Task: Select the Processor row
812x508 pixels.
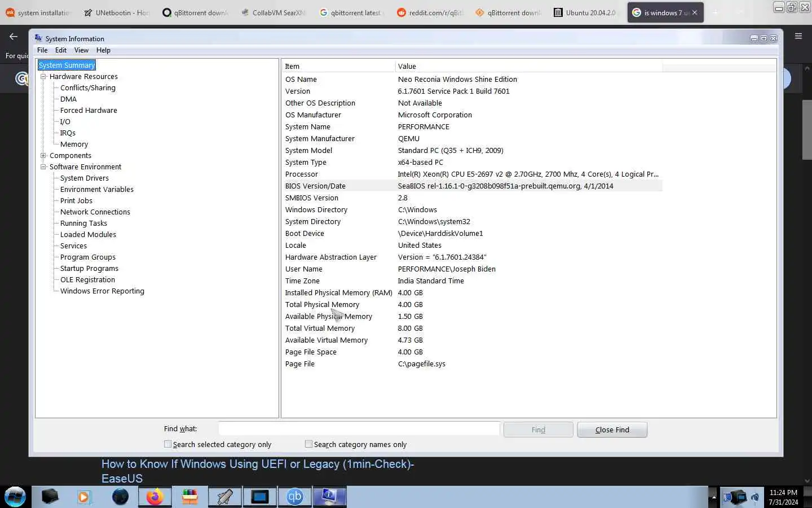Action: click(x=473, y=174)
